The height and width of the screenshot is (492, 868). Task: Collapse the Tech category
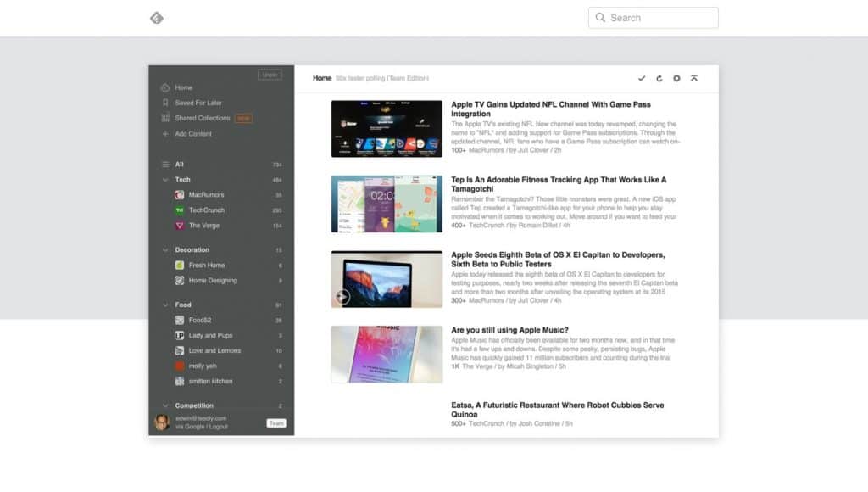165,180
